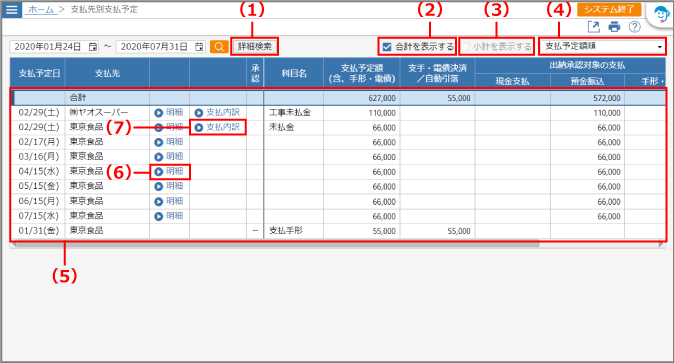Click scrollbar right arrow under table
Viewport: 674px width, 363px height.
662,245
